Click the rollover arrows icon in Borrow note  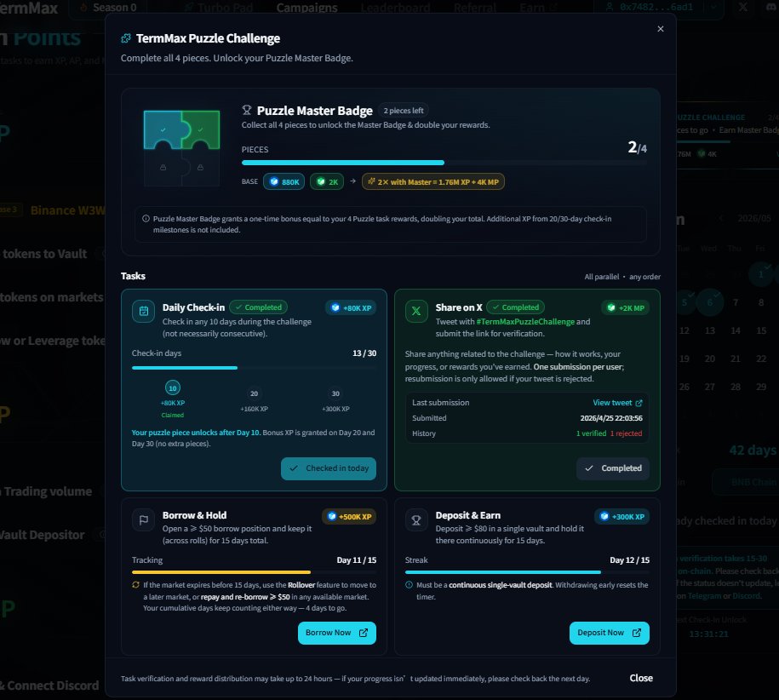tap(135, 585)
